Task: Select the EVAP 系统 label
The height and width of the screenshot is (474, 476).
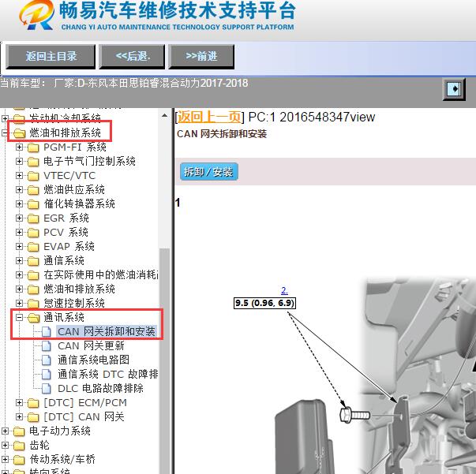Action: click(69, 247)
